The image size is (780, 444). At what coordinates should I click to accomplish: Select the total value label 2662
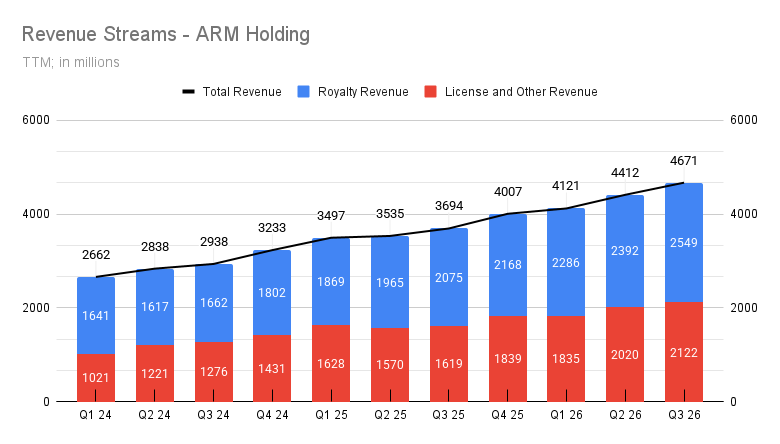click(96, 254)
